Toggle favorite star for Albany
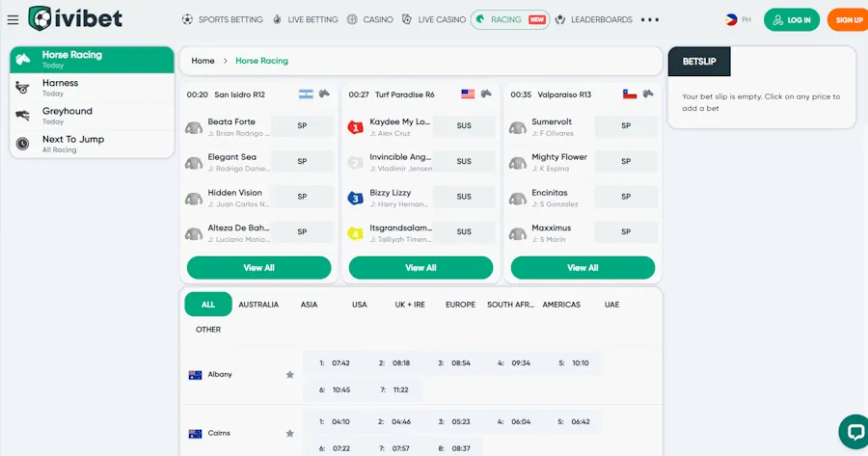Viewport: 868px width, 456px height. pos(289,375)
